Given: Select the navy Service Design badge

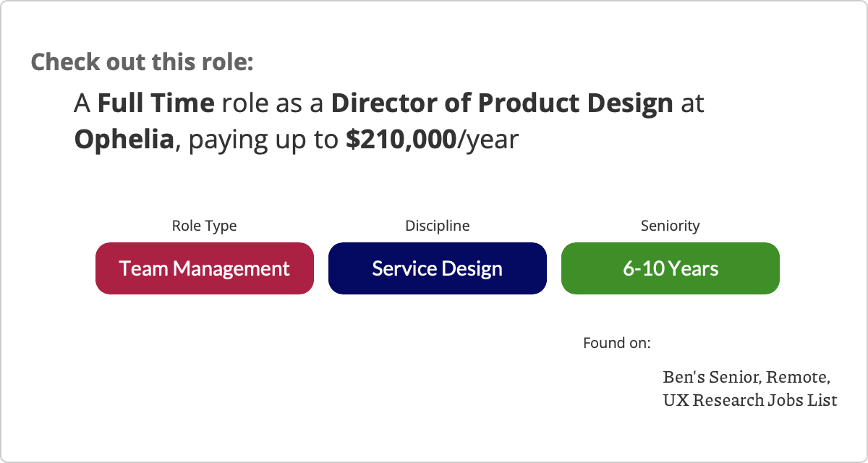Looking at the screenshot, I should tap(438, 268).
